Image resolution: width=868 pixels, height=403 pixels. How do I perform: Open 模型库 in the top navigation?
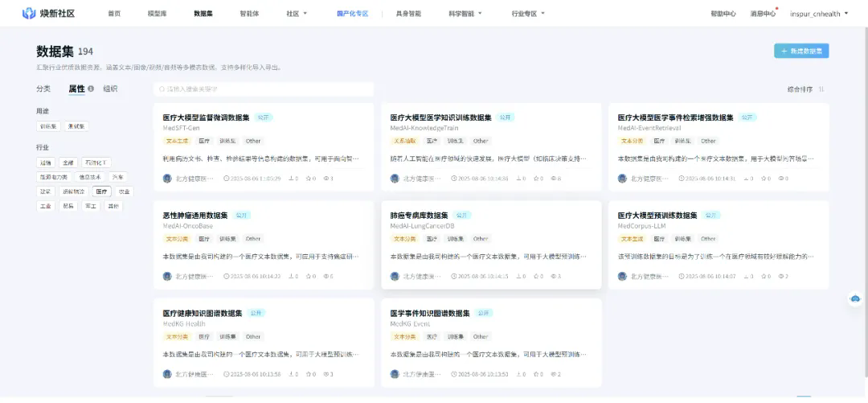pos(158,14)
